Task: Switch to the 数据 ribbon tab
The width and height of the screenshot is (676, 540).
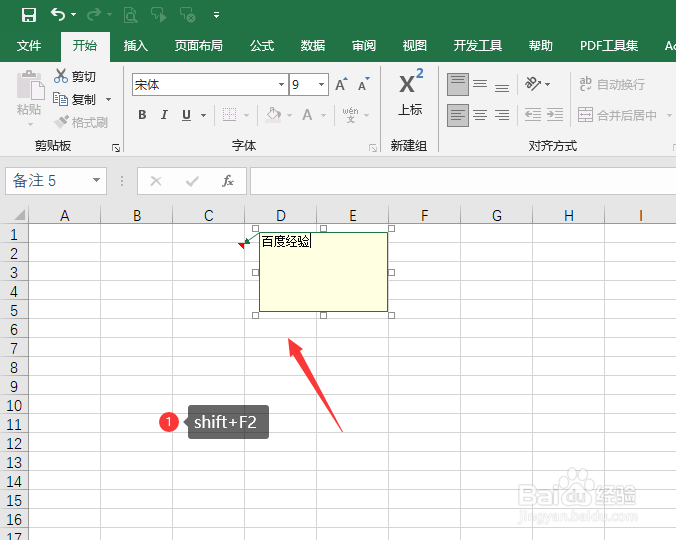Action: 313,46
